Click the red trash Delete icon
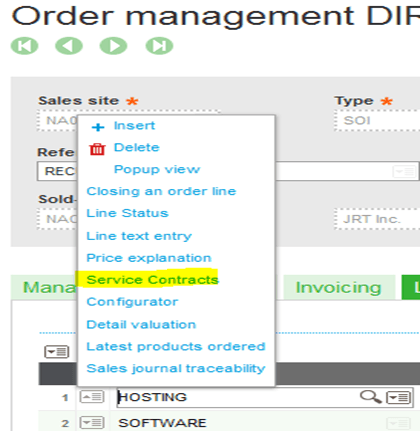 pyautogui.click(x=97, y=149)
